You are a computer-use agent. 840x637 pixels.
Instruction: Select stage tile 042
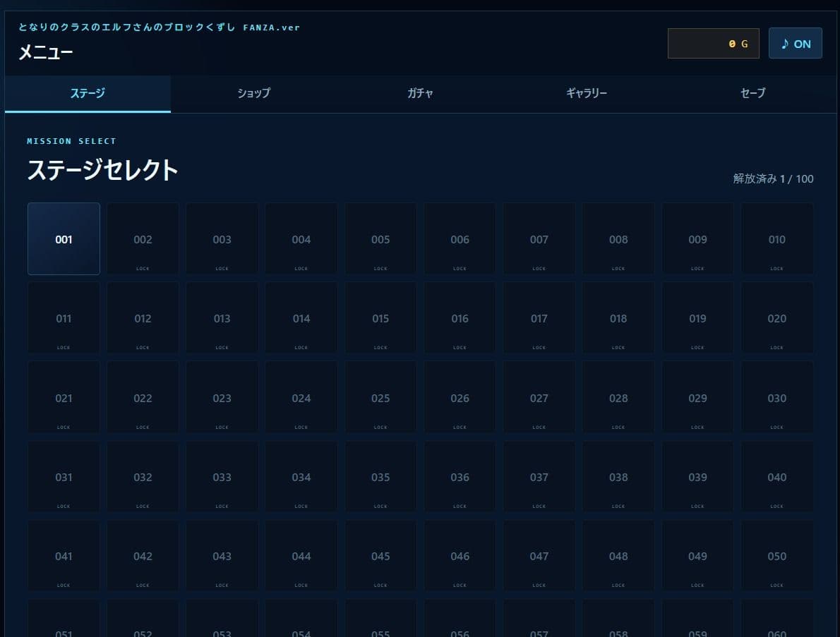[143, 556]
